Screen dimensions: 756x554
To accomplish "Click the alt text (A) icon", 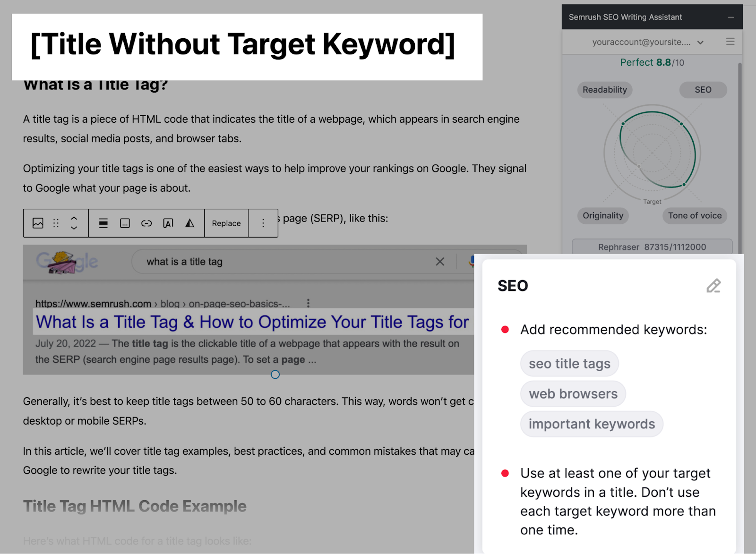I will [x=169, y=223].
